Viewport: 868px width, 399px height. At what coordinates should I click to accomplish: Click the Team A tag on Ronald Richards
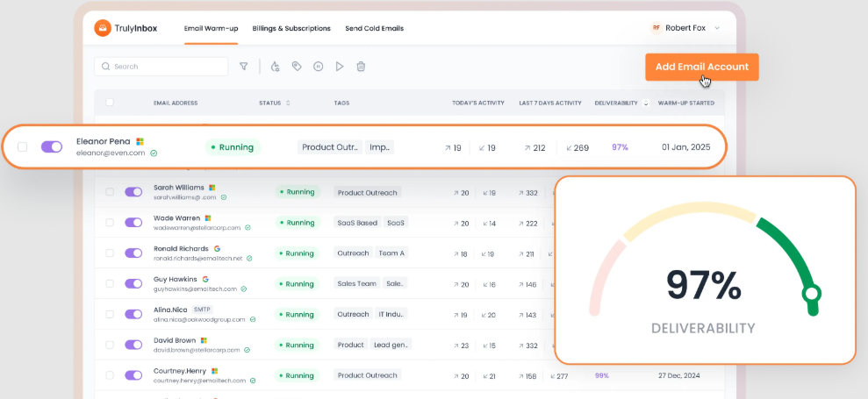pos(391,253)
